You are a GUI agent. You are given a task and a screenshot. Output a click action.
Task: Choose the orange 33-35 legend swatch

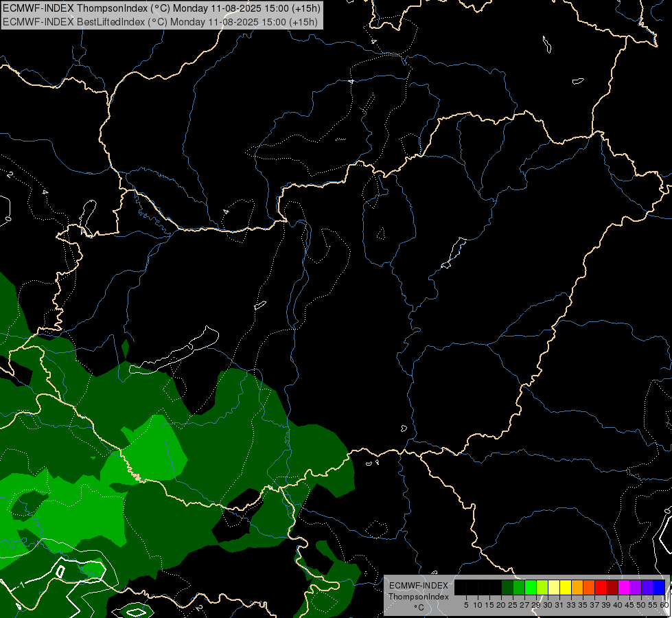(x=577, y=588)
